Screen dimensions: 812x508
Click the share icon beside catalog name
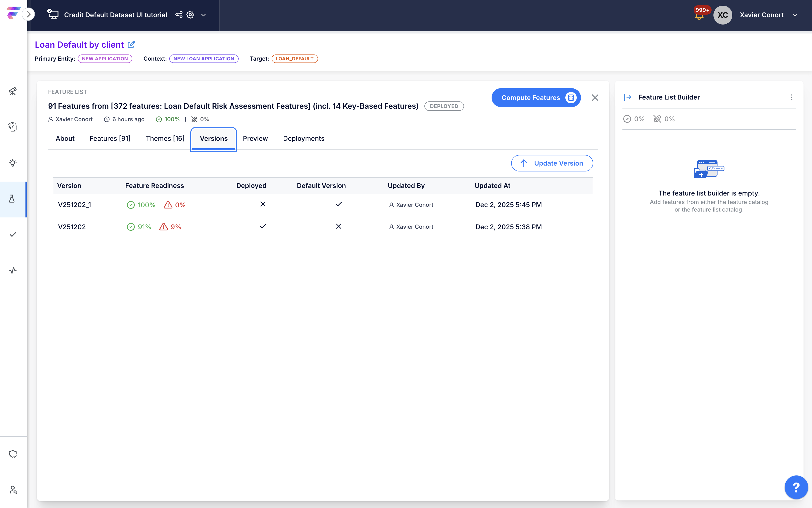click(x=179, y=15)
